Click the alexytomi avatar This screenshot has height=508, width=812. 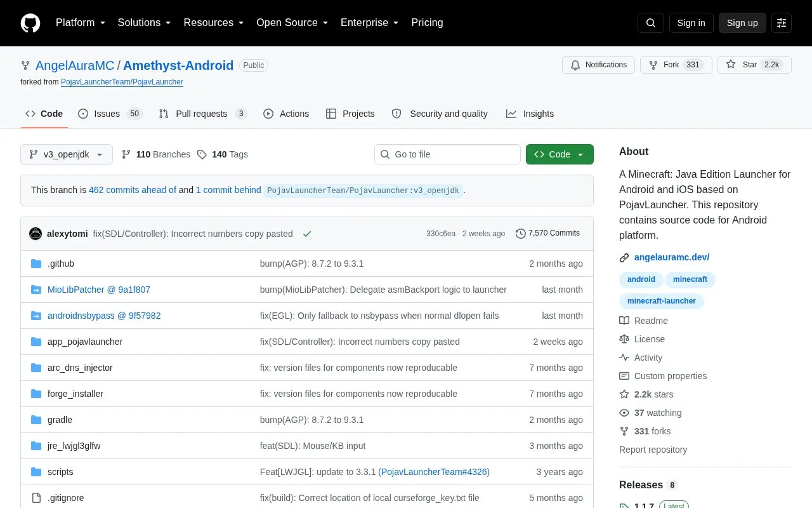[36, 234]
